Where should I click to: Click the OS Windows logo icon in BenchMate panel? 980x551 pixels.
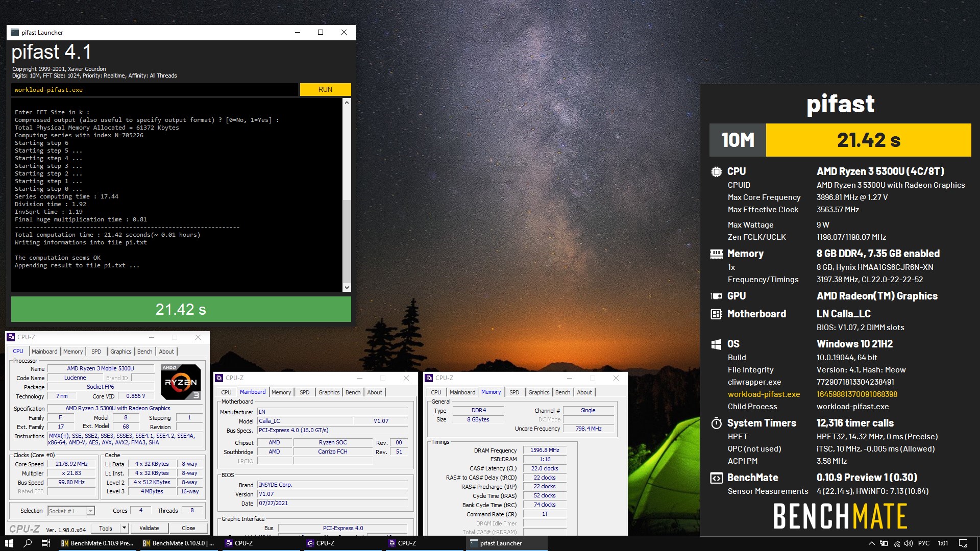pyautogui.click(x=716, y=344)
